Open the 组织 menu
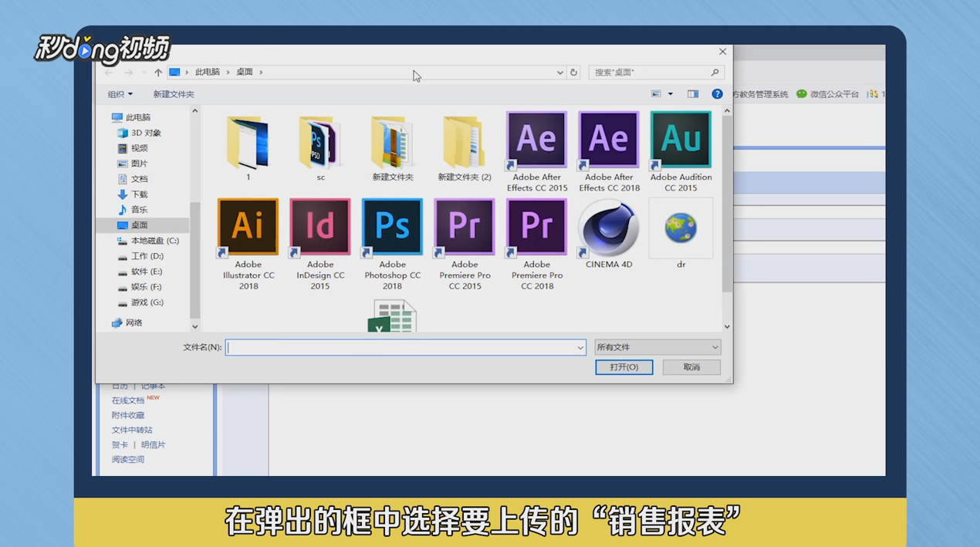 click(120, 94)
